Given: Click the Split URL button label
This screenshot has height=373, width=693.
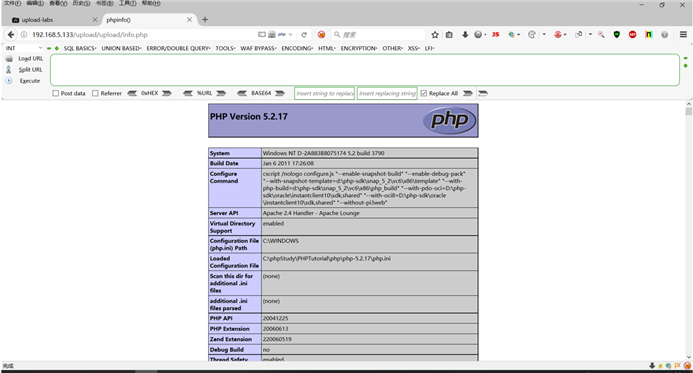Looking at the screenshot, I should coord(30,69).
